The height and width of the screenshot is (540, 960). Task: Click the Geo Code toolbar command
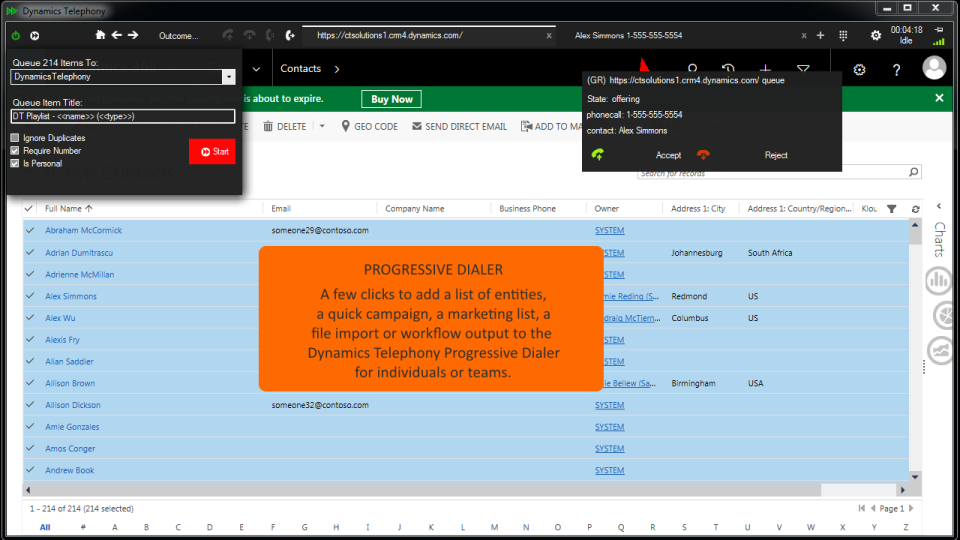coord(369,126)
